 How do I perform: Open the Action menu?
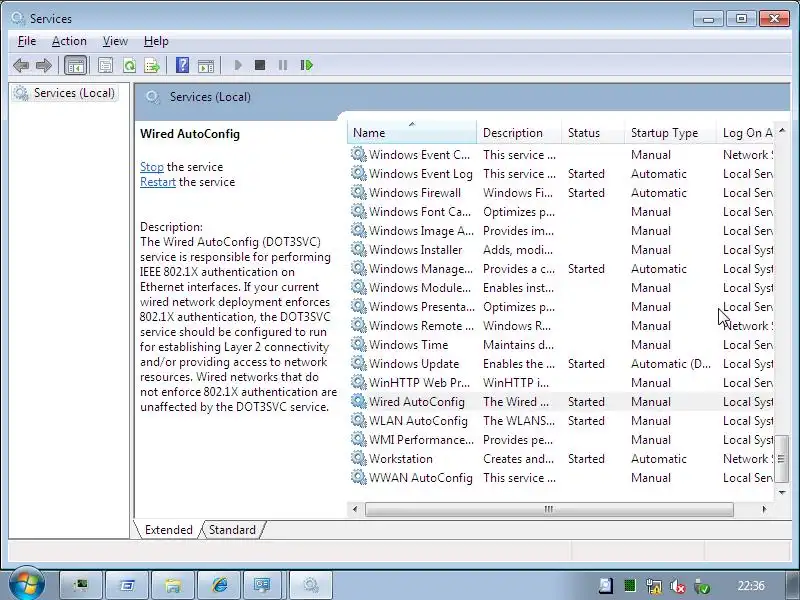click(x=69, y=41)
